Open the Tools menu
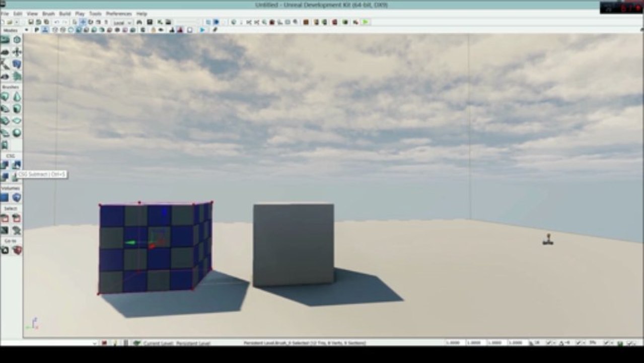The image size is (644, 363). click(95, 14)
